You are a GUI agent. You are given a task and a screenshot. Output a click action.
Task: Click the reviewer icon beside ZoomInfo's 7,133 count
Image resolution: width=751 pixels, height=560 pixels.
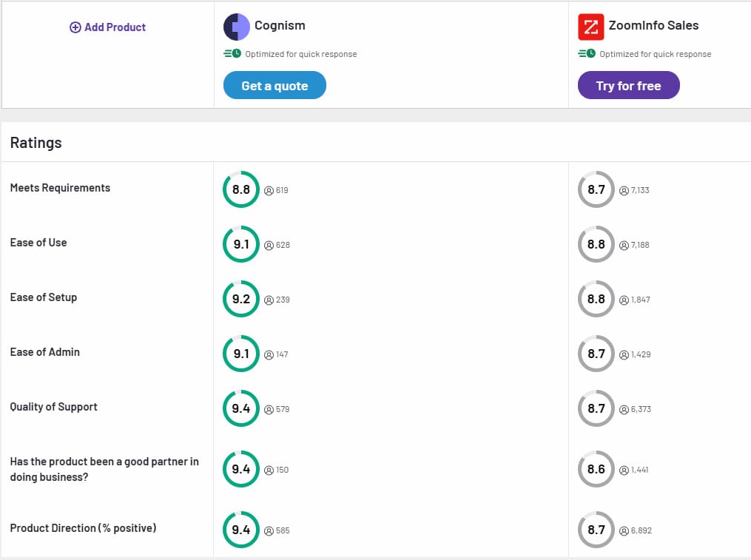(x=624, y=191)
